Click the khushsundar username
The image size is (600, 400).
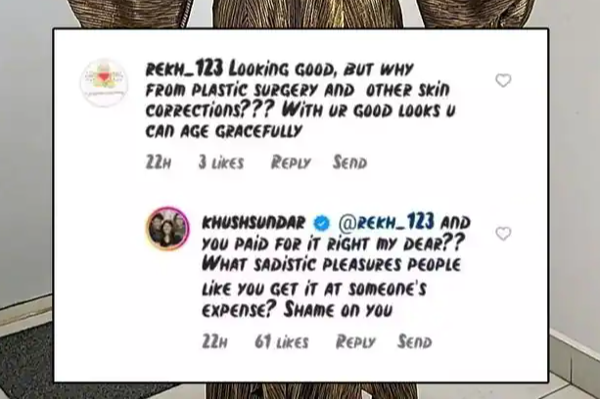tap(253, 223)
